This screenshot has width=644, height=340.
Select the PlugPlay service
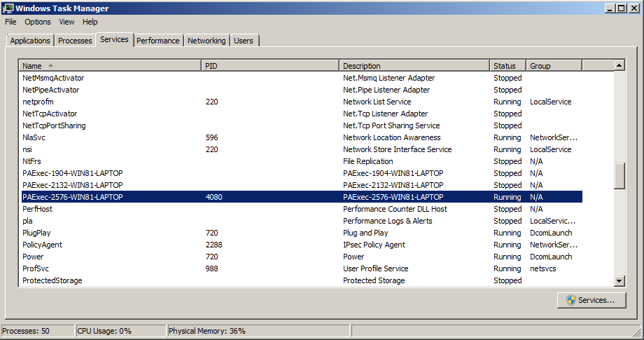36,233
